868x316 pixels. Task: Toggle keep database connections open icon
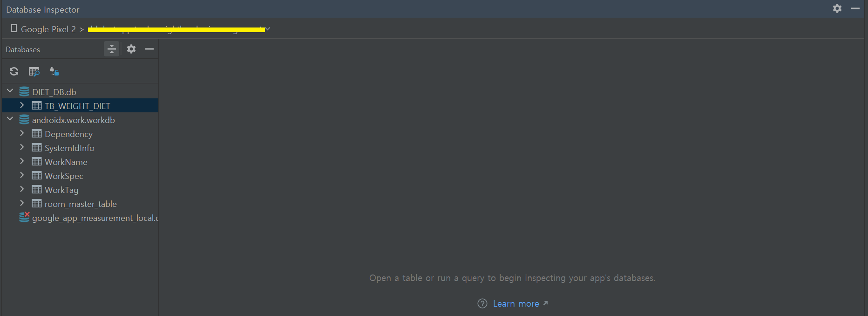coord(54,71)
